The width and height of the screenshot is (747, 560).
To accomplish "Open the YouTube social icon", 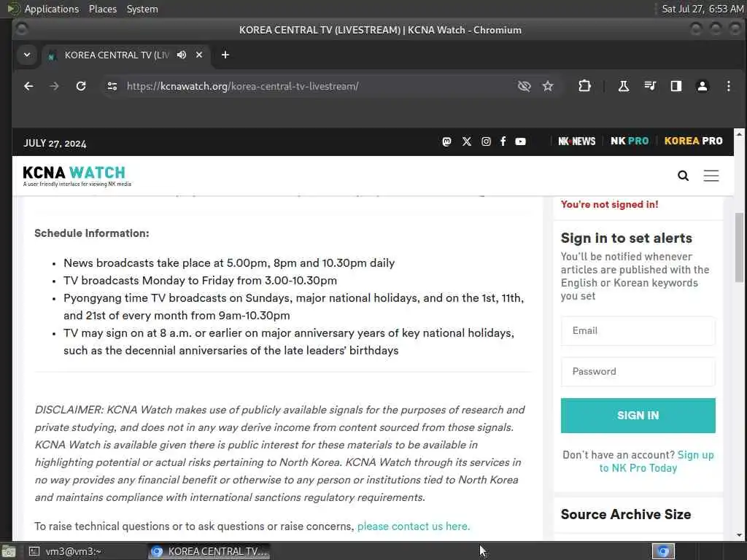I will (x=520, y=141).
